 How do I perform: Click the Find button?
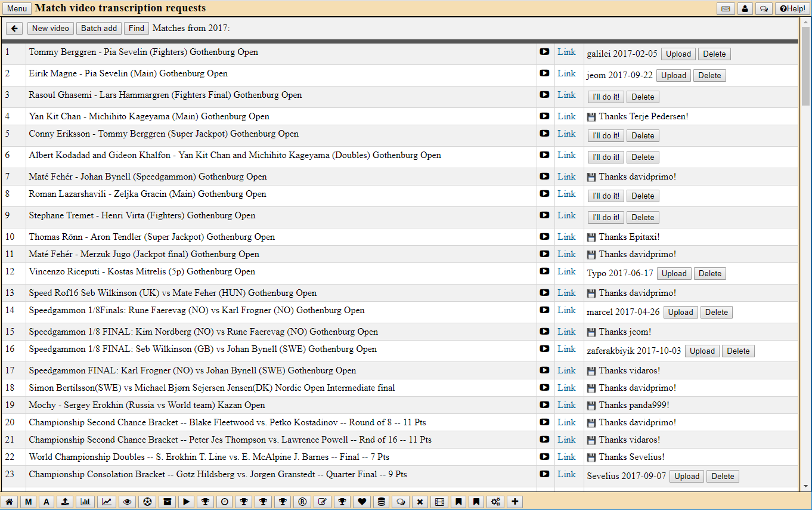coord(137,29)
